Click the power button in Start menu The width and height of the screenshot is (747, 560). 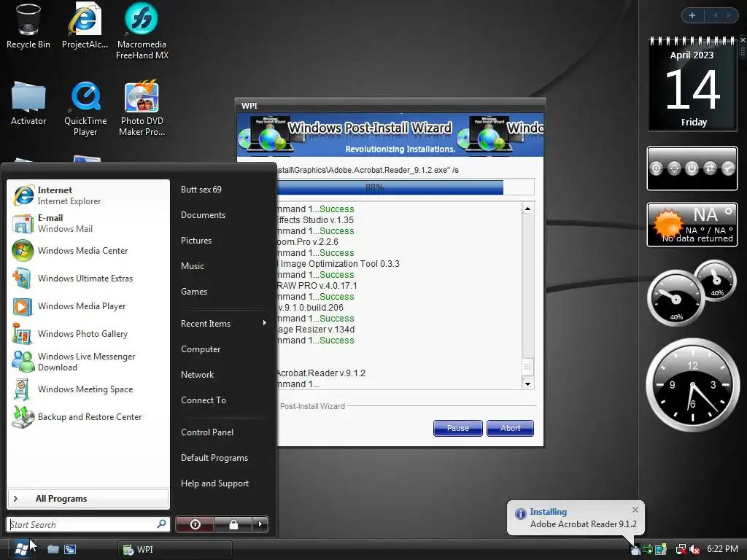[195, 524]
